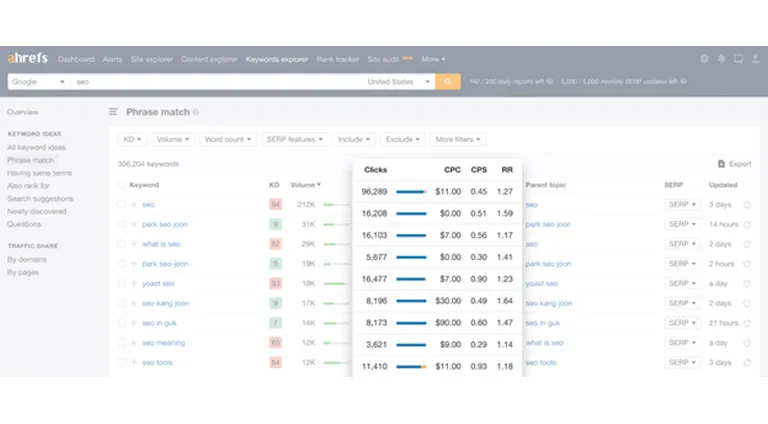Click plus icon next to what is seo

point(134,244)
